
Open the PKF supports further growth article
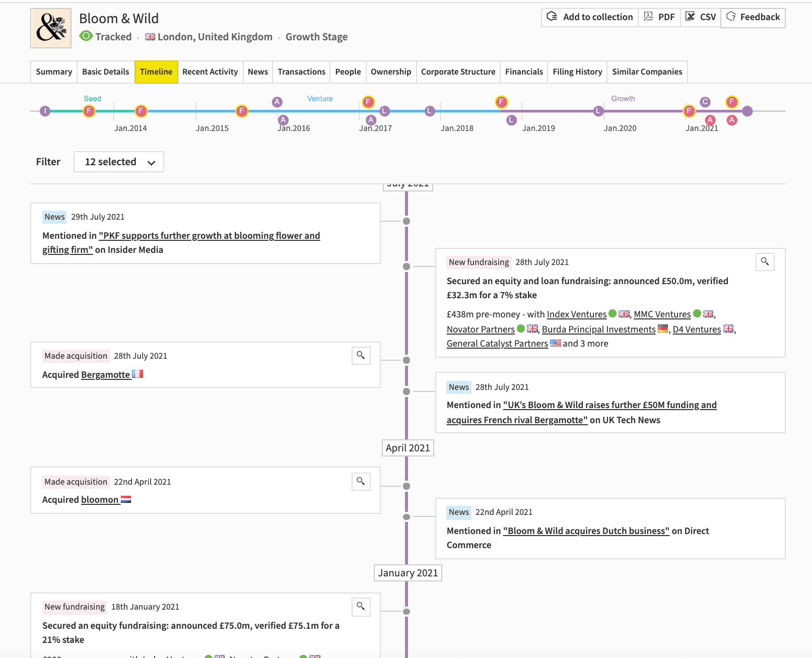181,242
